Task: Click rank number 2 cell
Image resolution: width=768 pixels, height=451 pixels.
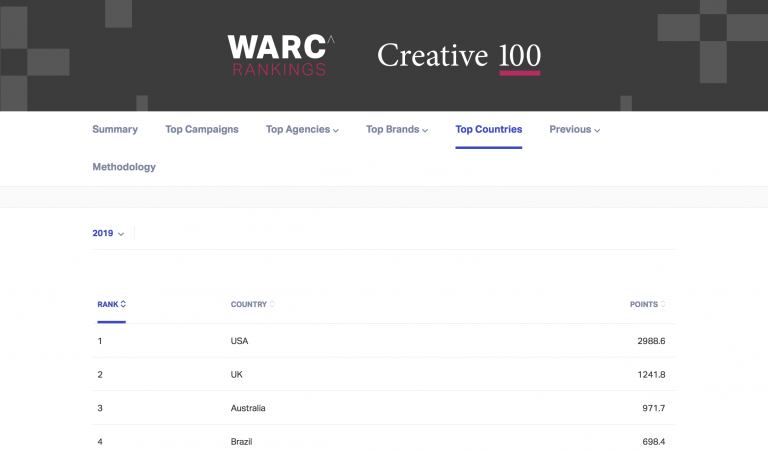Action: tap(100, 375)
